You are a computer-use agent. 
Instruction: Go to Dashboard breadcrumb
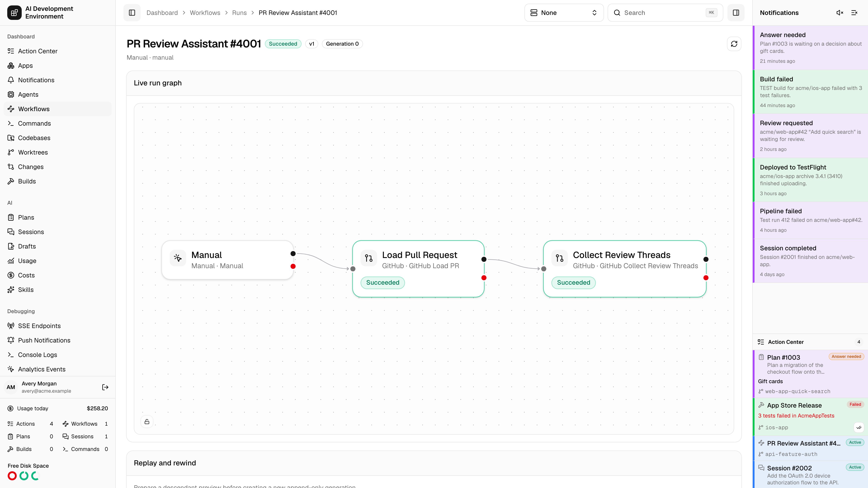pos(162,13)
